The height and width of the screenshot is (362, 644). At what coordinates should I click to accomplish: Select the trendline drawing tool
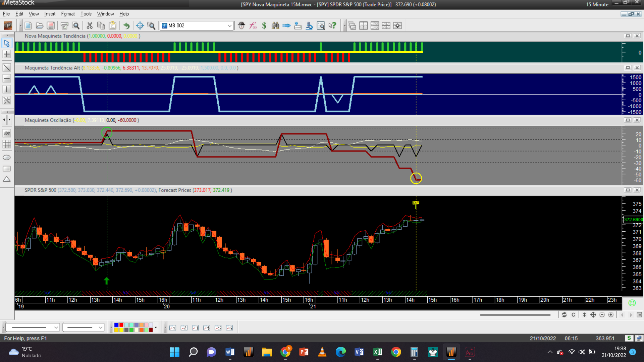tap(7, 67)
